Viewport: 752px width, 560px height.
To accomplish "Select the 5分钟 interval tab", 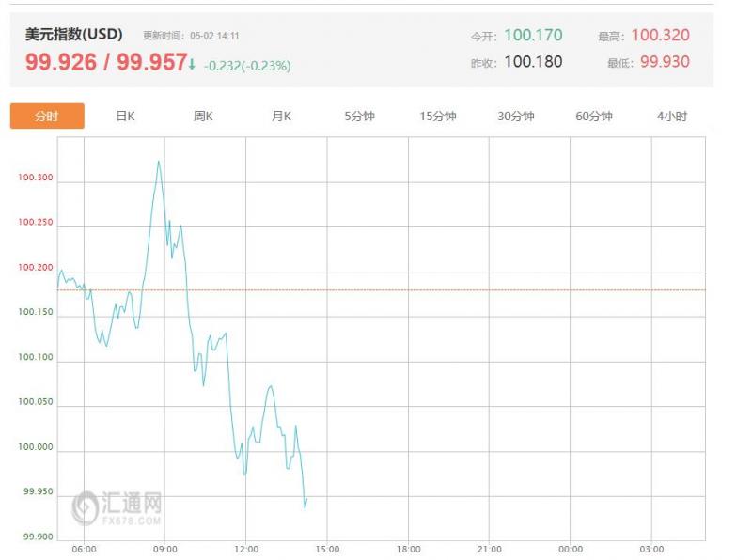I will (x=359, y=116).
